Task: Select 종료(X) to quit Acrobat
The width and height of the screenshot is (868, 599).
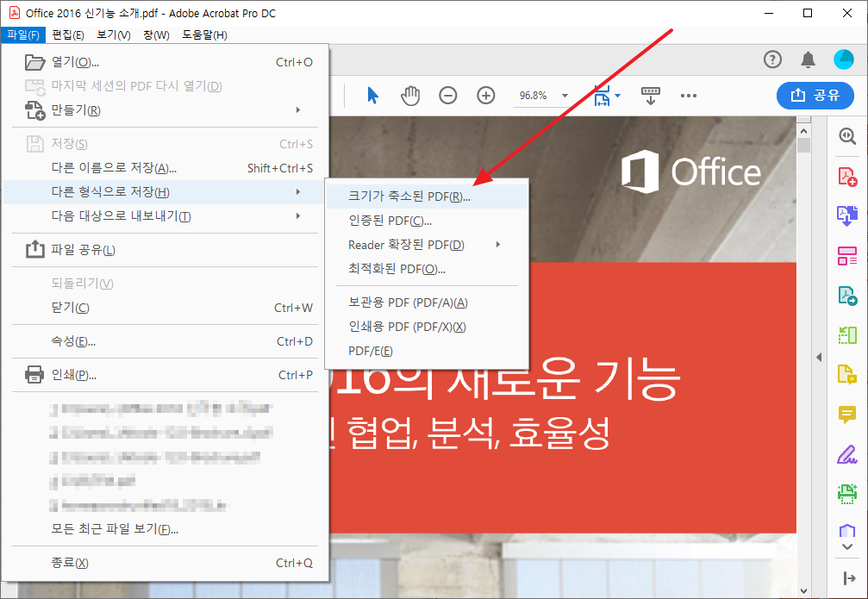Action: 165,563
